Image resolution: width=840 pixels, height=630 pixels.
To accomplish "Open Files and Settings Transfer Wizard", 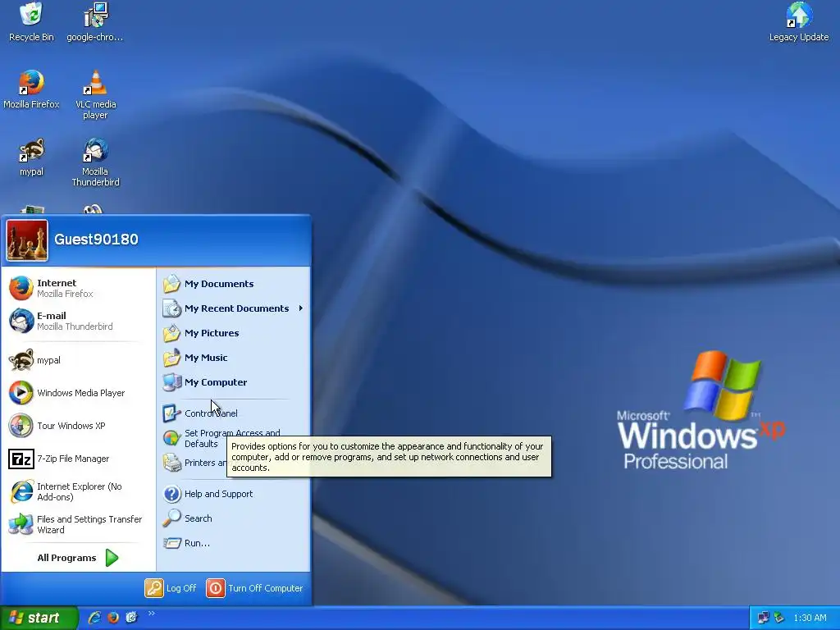I will [78, 524].
